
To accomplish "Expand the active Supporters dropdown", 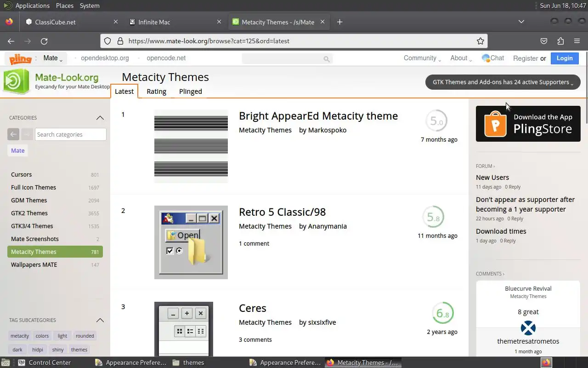I will tap(503, 82).
